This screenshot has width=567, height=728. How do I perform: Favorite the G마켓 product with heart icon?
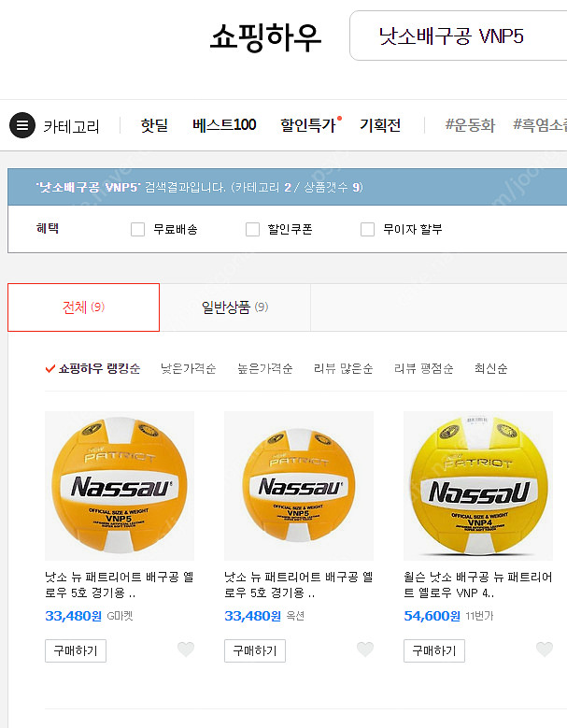(x=186, y=649)
